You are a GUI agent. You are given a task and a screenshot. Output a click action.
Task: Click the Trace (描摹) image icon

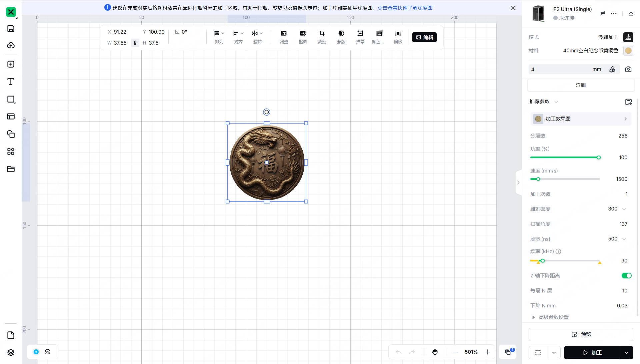(x=360, y=34)
